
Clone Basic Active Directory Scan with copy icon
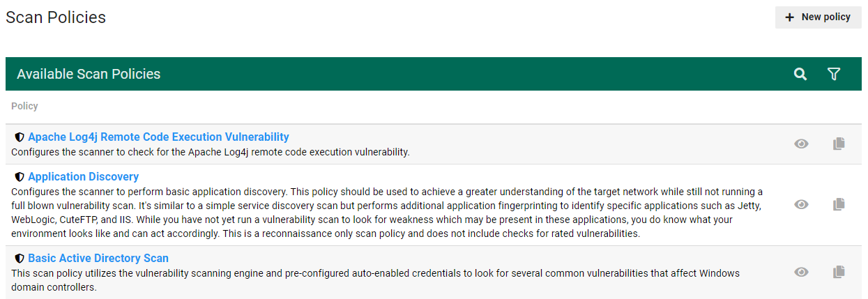click(839, 272)
